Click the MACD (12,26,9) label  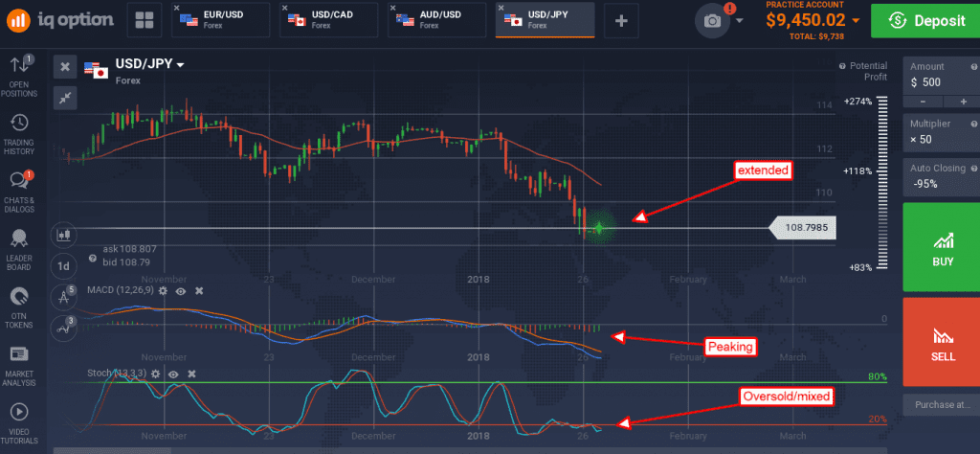(x=120, y=291)
